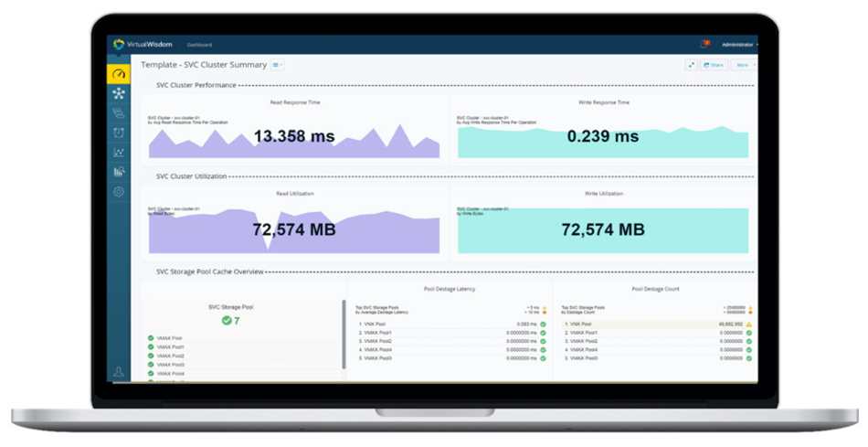Click the user profile icon at sidebar bottom

click(x=119, y=372)
